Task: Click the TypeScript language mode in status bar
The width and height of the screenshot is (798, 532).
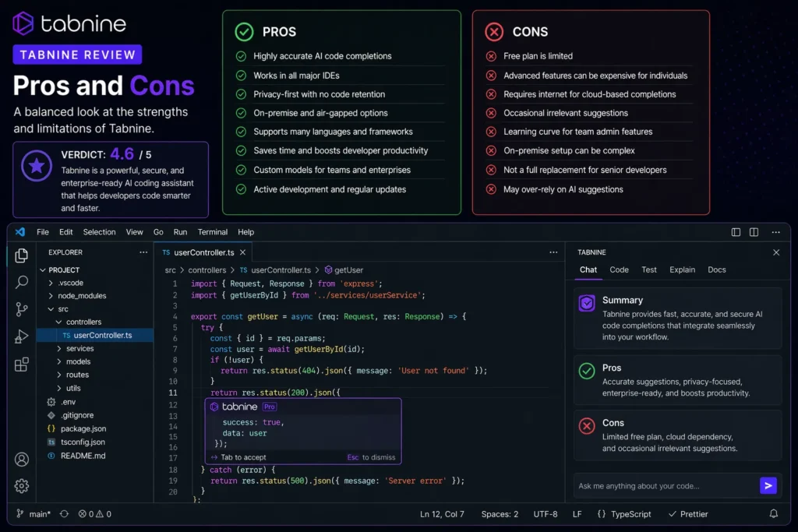Action: 624,513
